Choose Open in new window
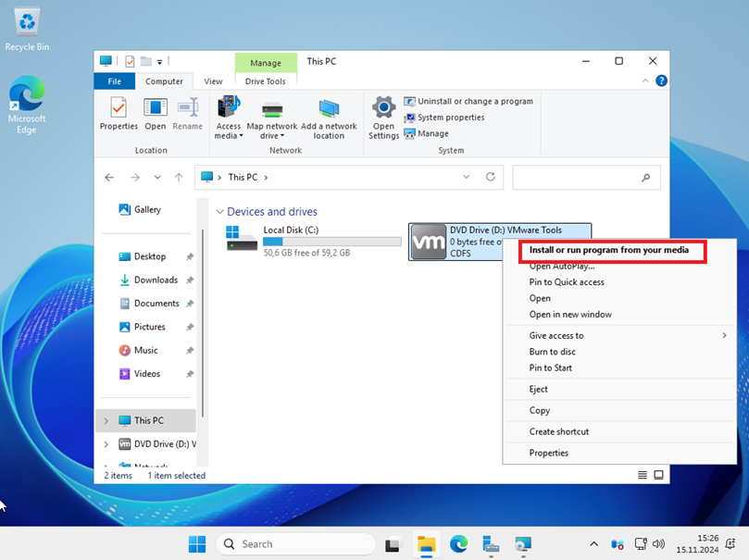The image size is (749, 560). pos(570,315)
